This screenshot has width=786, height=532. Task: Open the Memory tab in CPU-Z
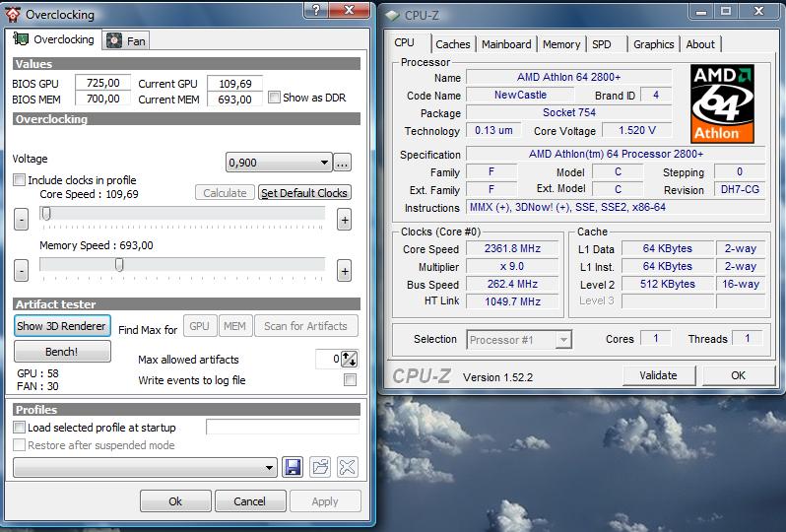[561, 44]
